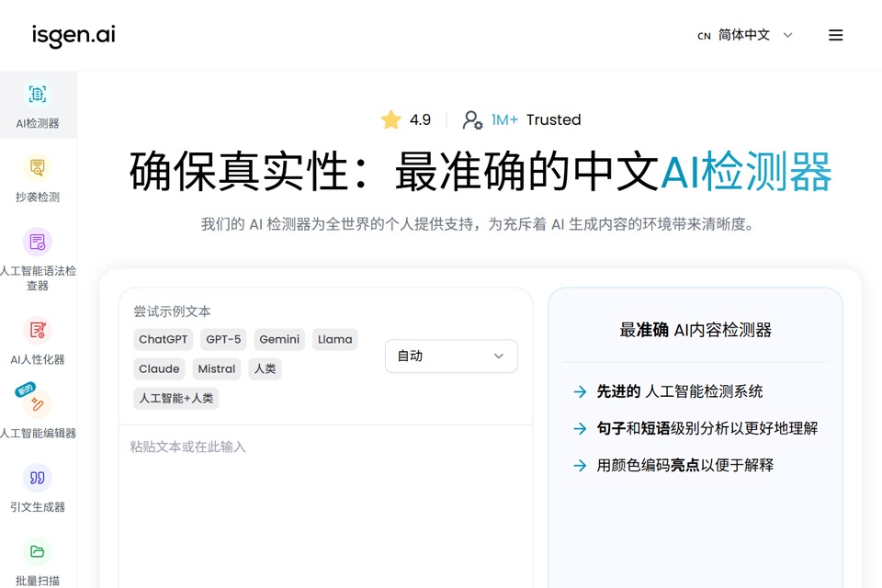Click the 4.9 rating text

(420, 119)
